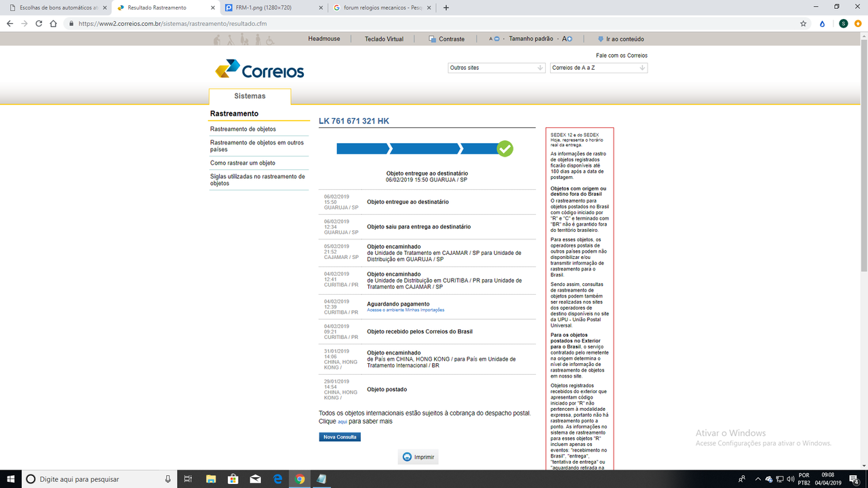The width and height of the screenshot is (868, 488).
Task: Click the aqui link for despacho postal
Action: coord(342,422)
